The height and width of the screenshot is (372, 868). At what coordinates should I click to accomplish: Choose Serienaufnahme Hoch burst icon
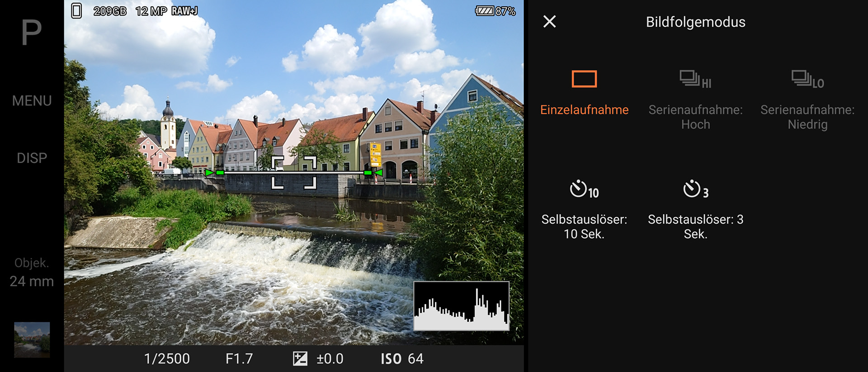(695, 79)
